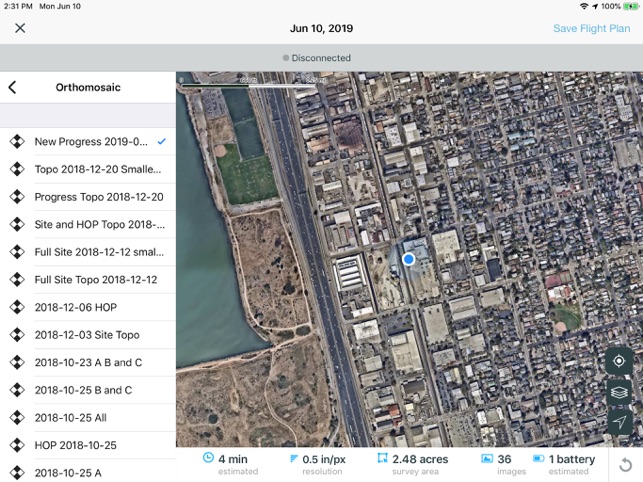Viewport: 643px width, 482px height.
Task: Center map on current location crosshair button
Action: [x=619, y=361]
